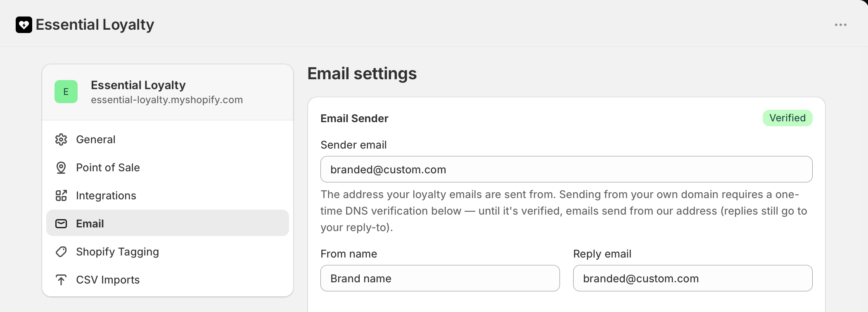Click the Shopify Tagging tag icon

coord(61,252)
